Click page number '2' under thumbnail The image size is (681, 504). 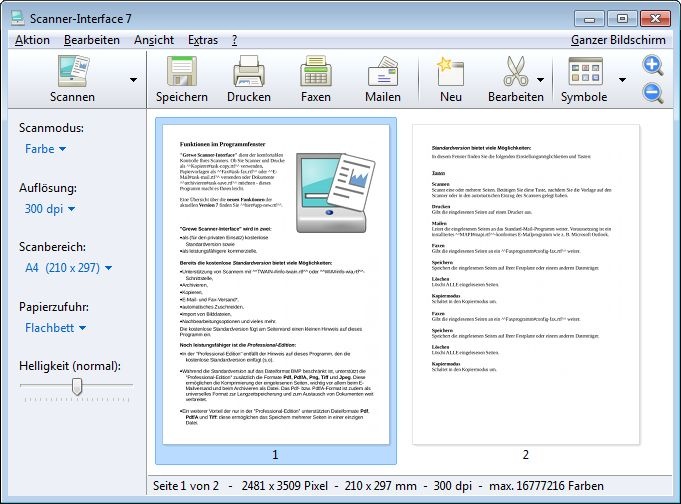point(526,455)
